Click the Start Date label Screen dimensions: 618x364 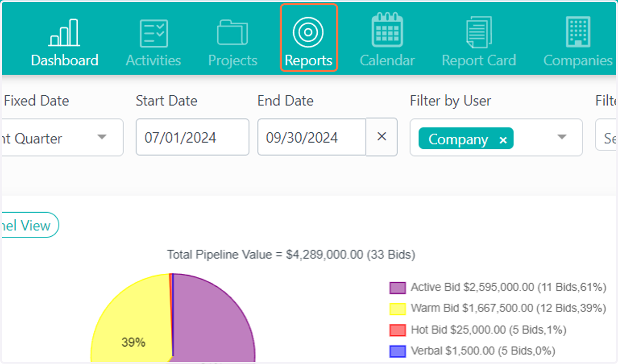pos(167,101)
